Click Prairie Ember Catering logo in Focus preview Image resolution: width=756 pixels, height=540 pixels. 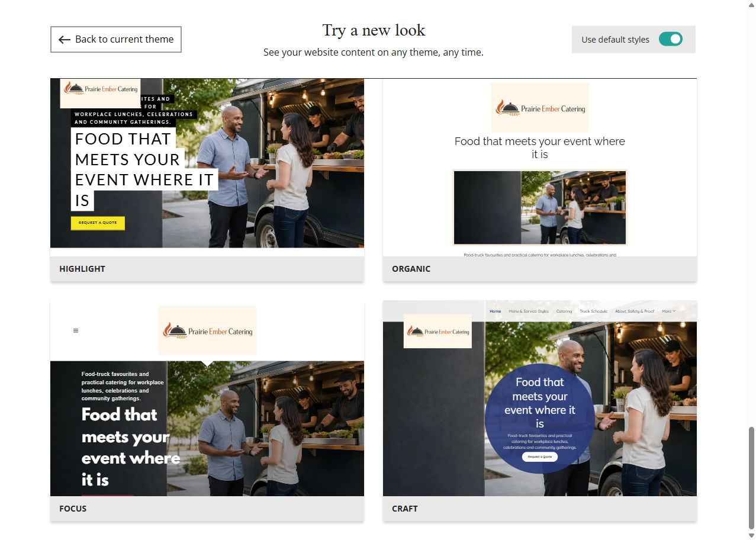coord(207,330)
